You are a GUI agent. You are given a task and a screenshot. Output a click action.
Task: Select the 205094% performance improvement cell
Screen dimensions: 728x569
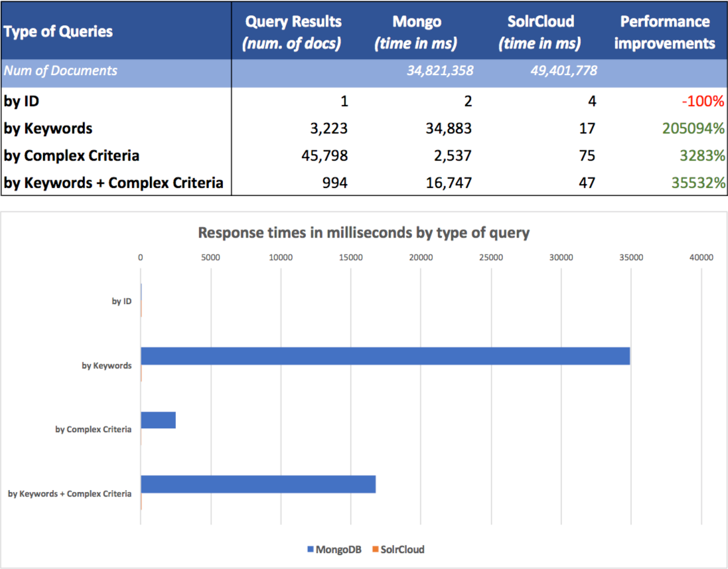click(693, 129)
